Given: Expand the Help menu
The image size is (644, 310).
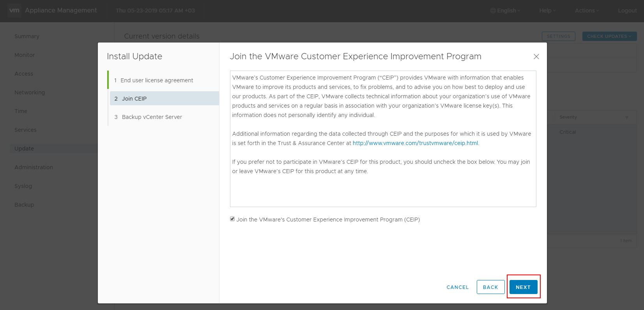Looking at the screenshot, I should coord(547,11).
